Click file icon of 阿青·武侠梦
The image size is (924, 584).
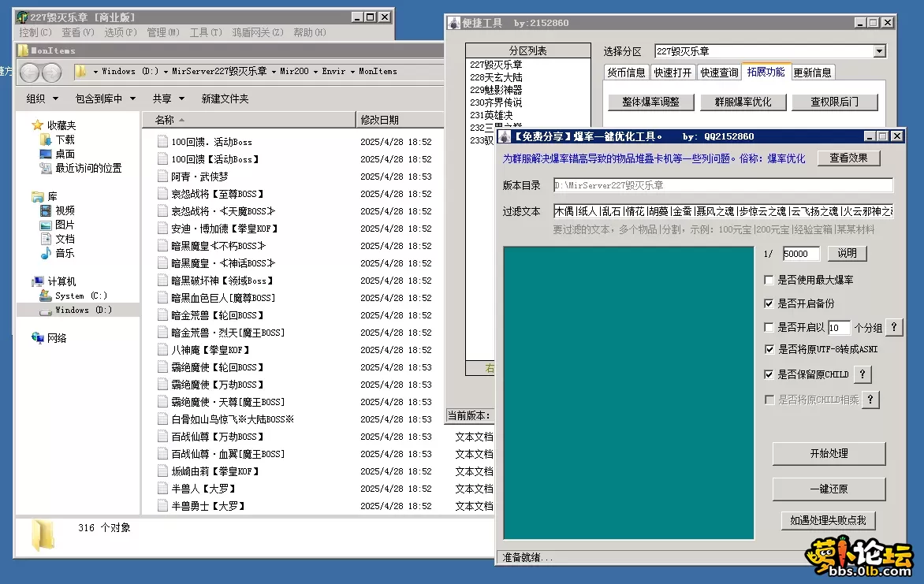click(163, 177)
